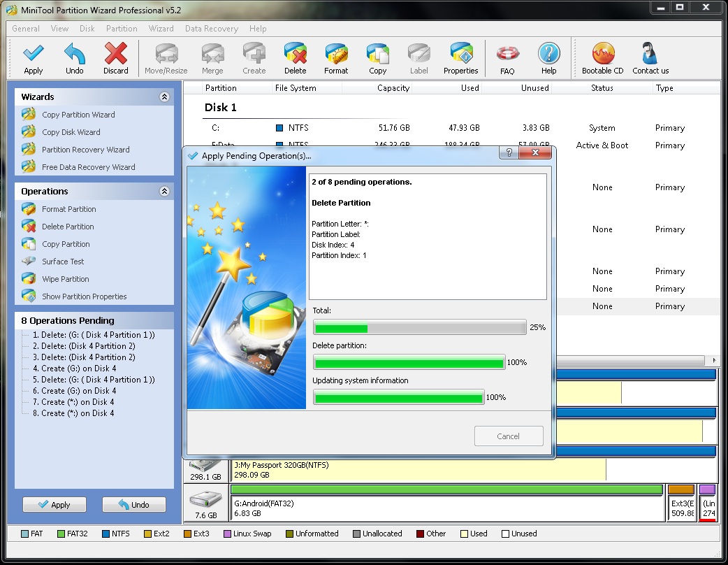The width and height of the screenshot is (728, 565).
Task: Select the C: NTFS partition row
Action: coord(453,128)
